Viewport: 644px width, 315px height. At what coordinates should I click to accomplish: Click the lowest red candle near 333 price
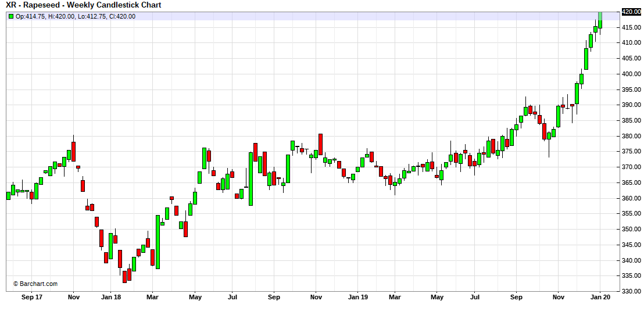click(x=124, y=277)
